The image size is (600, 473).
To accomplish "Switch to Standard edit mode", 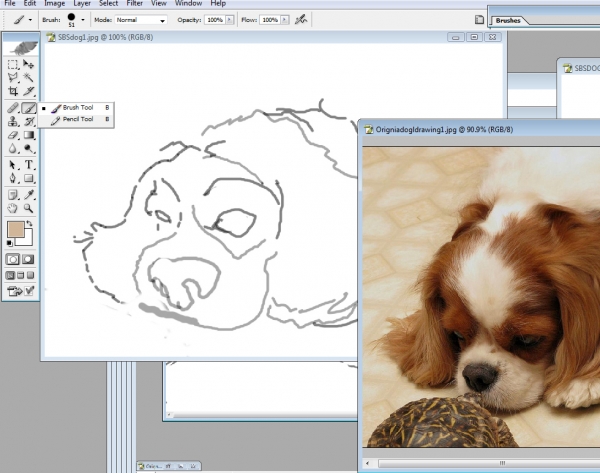I will (x=13, y=259).
